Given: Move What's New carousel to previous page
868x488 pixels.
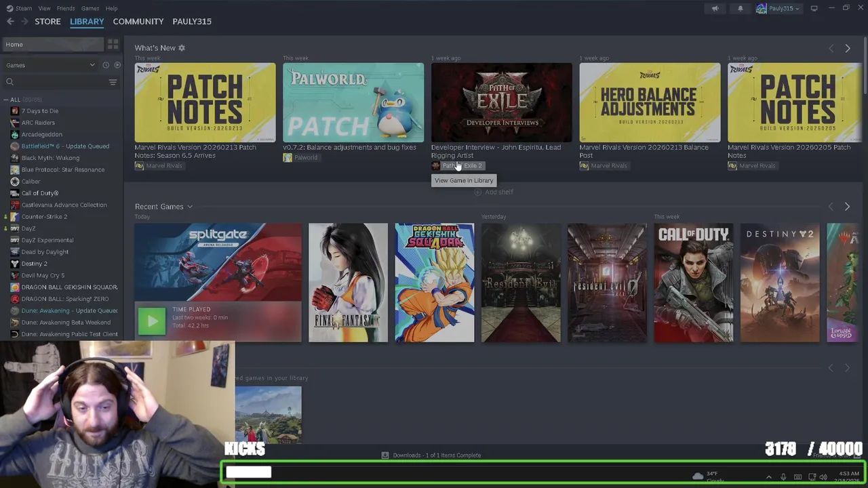Looking at the screenshot, I should click(831, 48).
